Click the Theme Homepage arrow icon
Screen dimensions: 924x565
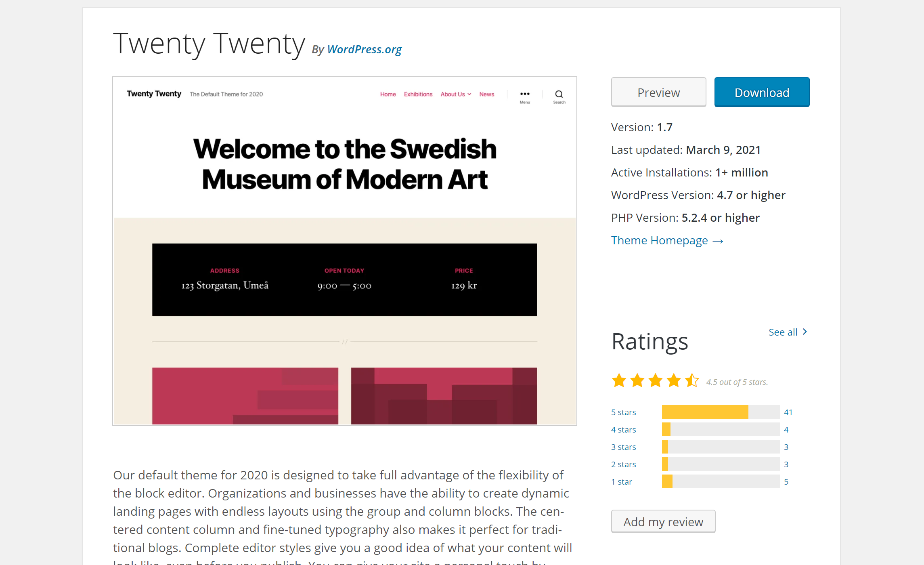(718, 241)
